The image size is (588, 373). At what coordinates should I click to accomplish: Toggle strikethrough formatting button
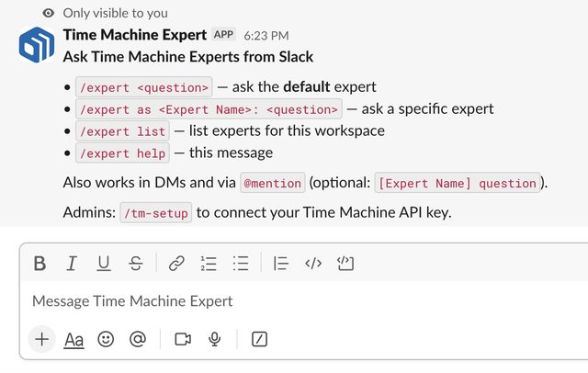(x=135, y=263)
